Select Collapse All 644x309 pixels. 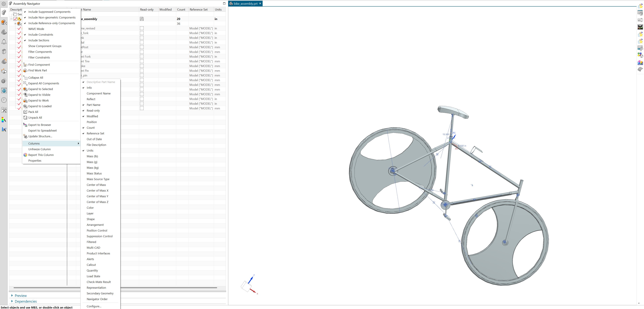tap(36, 78)
